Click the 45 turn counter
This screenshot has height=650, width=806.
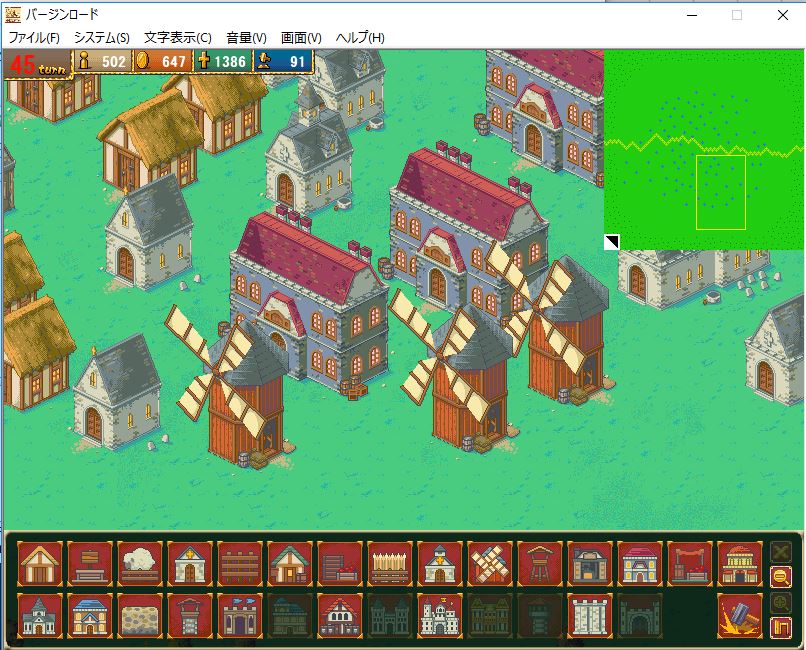[x=38, y=65]
